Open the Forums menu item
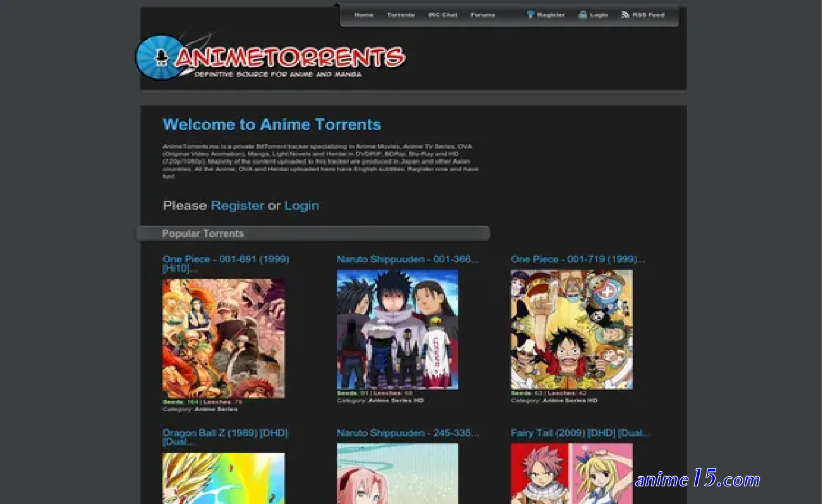Image resolution: width=823 pixels, height=504 pixels. pyautogui.click(x=483, y=15)
